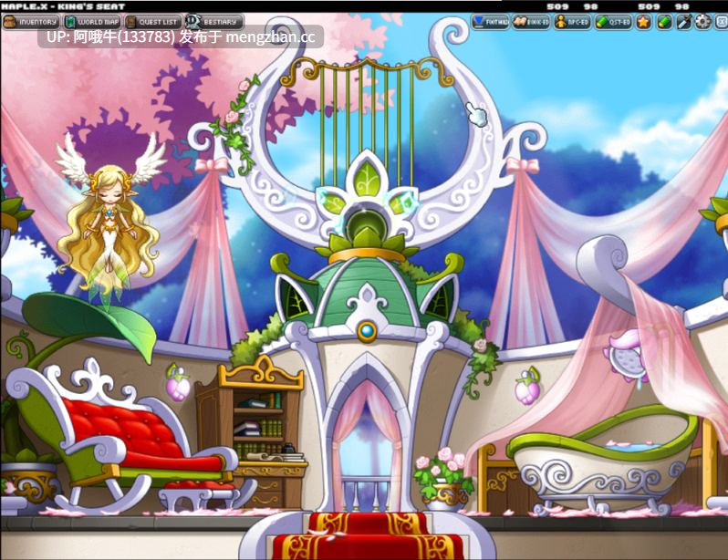Click the butterfly-icon editor button
Screen dimensions: 728x560
(x=531, y=22)
